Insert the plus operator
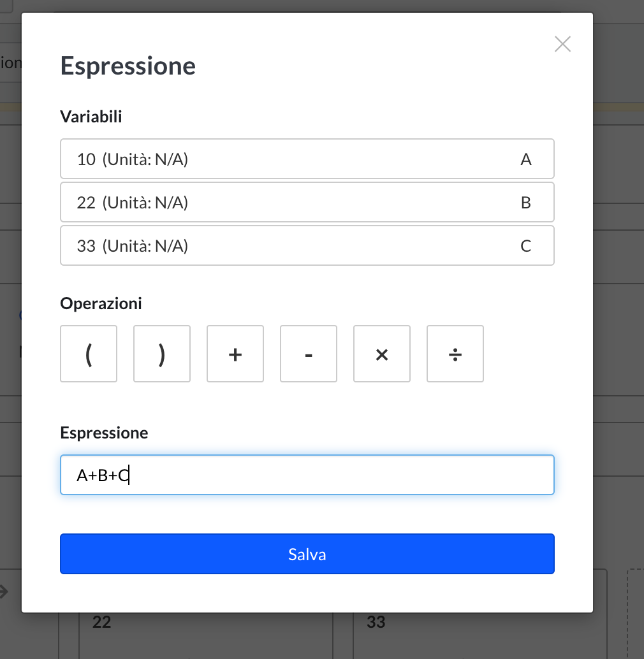The height and width of the screenshot is (659, 644). pos(235,354)
